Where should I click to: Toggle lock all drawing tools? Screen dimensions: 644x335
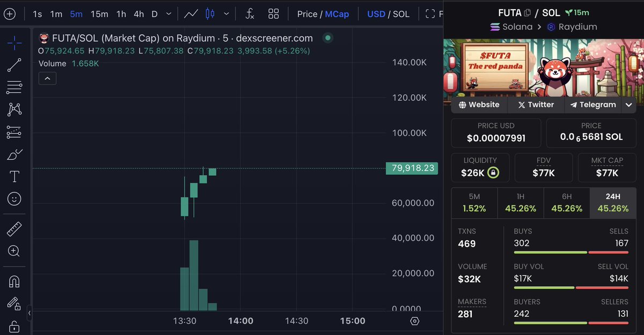pos(14,326)
